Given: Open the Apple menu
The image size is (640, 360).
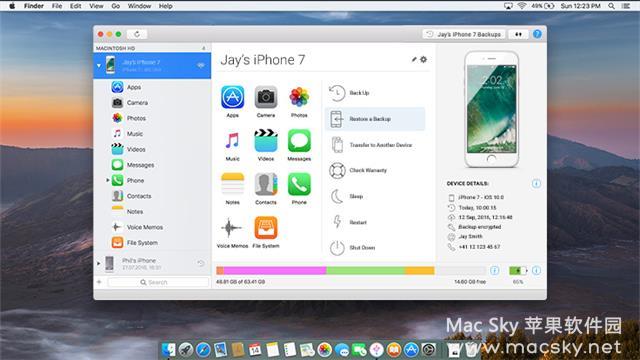Looking at the screenshot, I should coord(12,6).
